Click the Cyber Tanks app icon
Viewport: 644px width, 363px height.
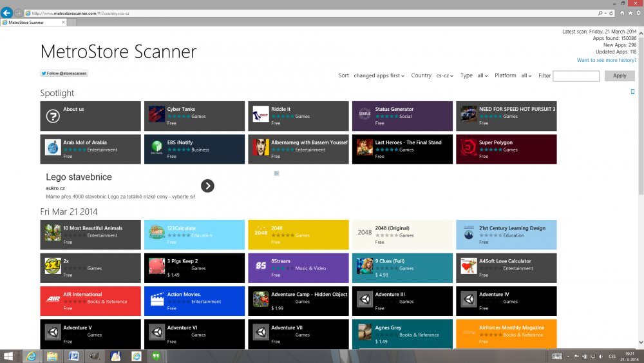[156, 114]
